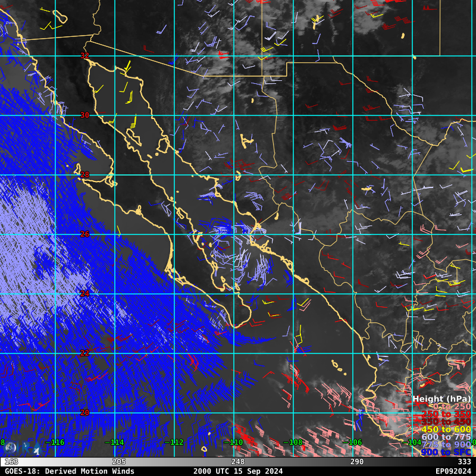Click the -116 longitude label
Viewport: 476px width, 476px height.
[x=55, y=442]
